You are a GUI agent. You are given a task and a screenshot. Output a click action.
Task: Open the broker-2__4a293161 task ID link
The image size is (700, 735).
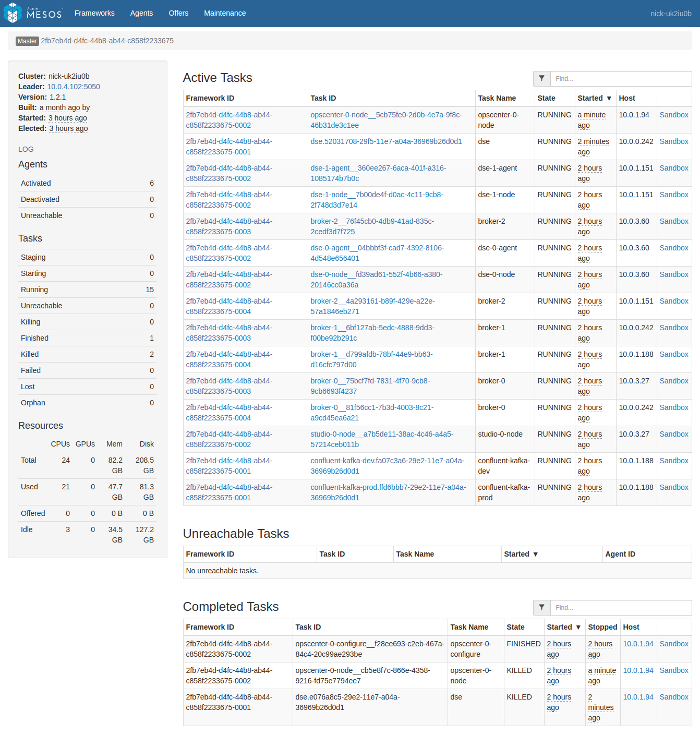(373, 306)
